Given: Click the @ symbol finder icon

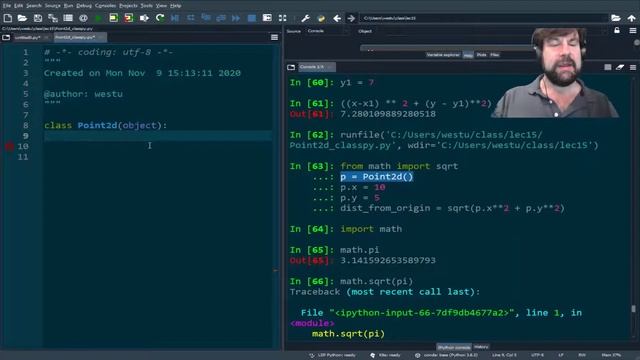Looking at the screenshot, I should tap(83, 18).
